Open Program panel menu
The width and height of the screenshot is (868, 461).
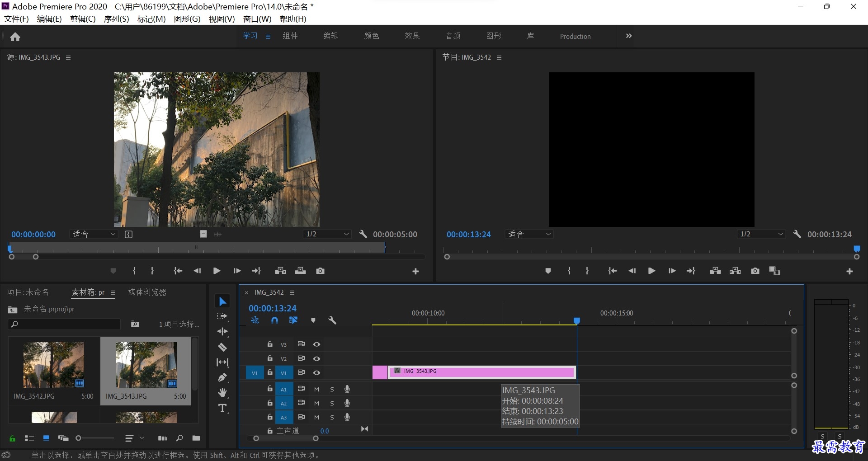499,57
